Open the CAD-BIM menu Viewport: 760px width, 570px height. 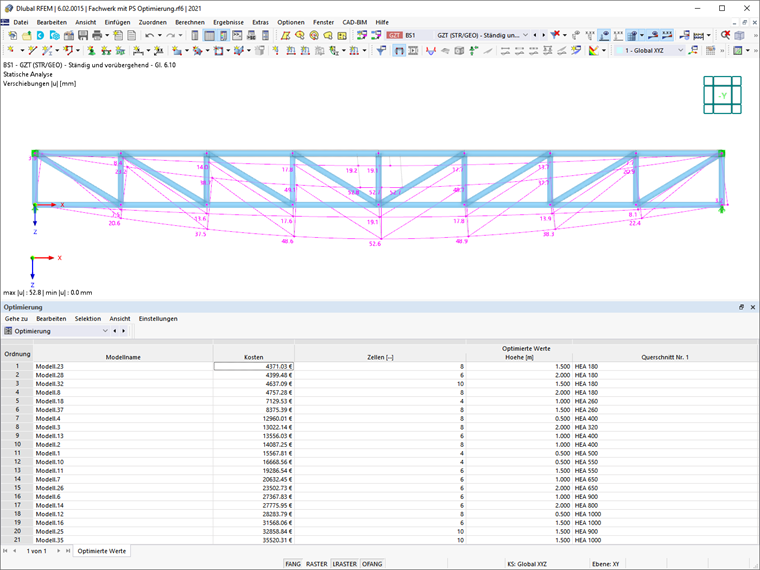click(354, 22)
